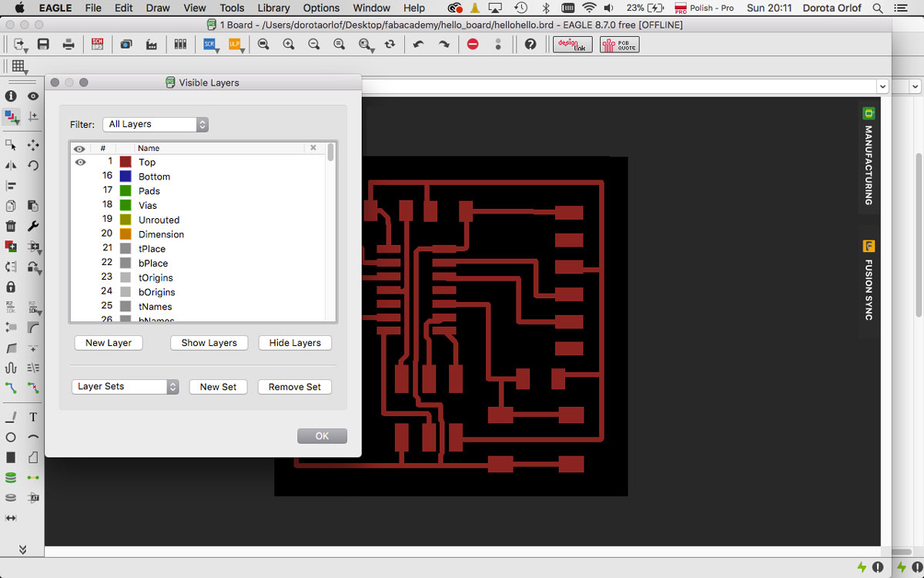Open the Library menu
This screenshot has width=924, height=578.
273,8
